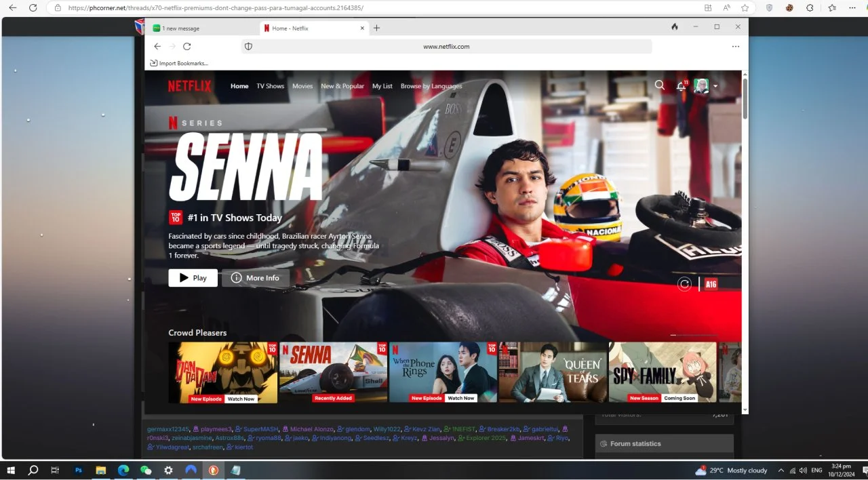Show hidden system tray icons
The image size is (868, 480).
(781, 470)
